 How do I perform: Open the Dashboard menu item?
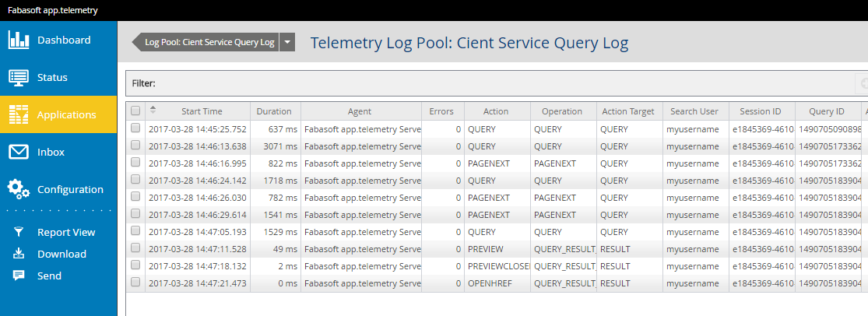point(58,40)
